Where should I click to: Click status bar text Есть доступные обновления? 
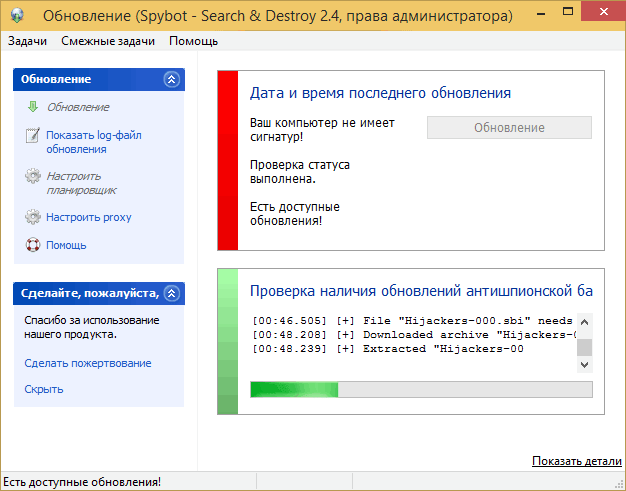coord(82,482)
